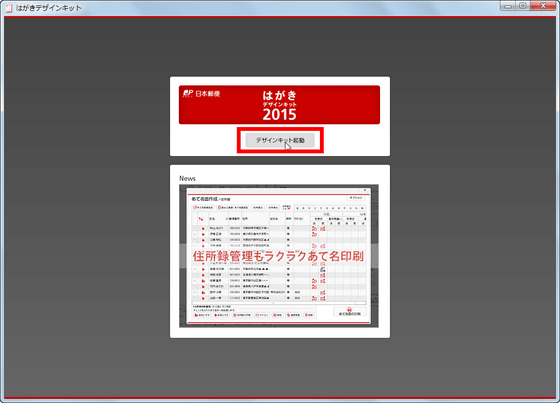Close the はがきデザインキット window
The image size is (560, 403).
pos(543,6)
